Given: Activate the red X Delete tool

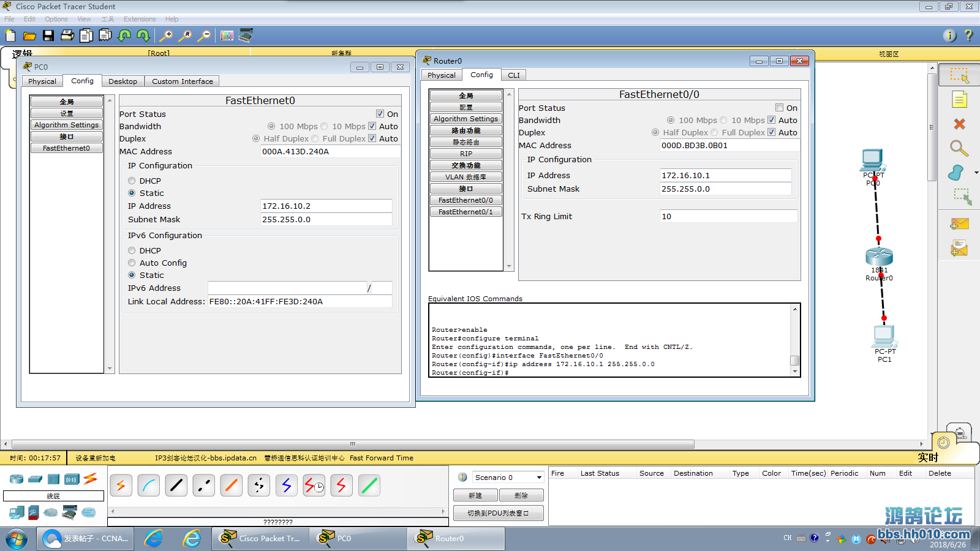Looking at the screenshot, I should [x=959, y=124].
